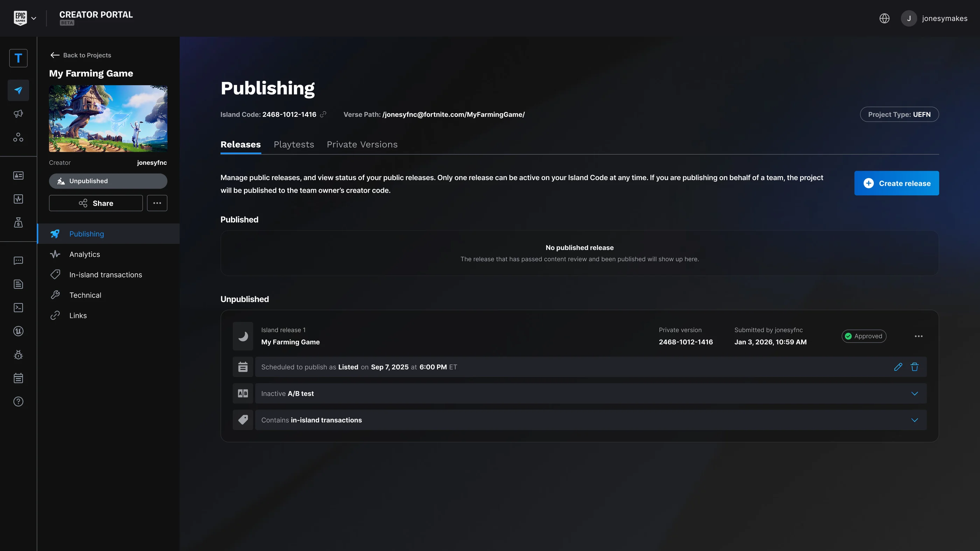Click the 'Jan 3, 2026, 10:59 AM' submission date
Viewport: 980px width, 551px height.
pyautogui.click(x=770, y=342)
